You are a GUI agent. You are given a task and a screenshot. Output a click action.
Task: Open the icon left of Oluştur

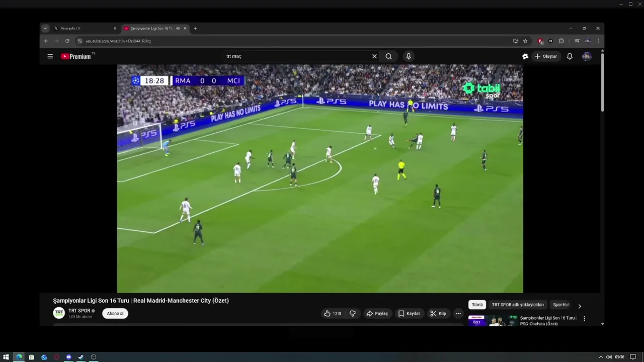click(x=525, y=56)
